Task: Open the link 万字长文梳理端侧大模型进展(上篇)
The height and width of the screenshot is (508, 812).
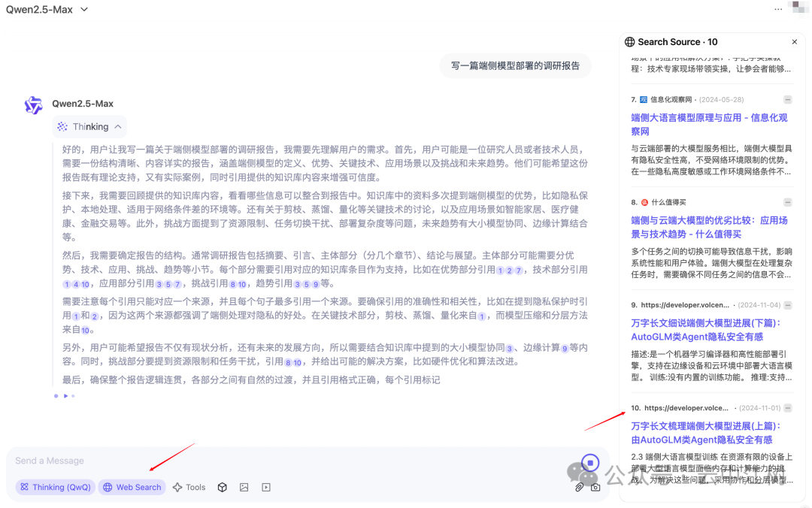Action: pos(706,433)
